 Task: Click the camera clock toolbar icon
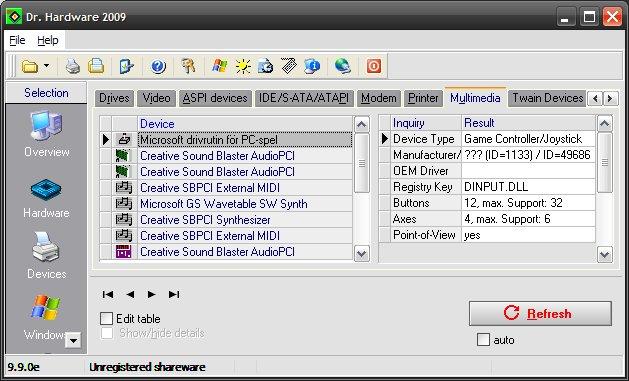tap(265, 66)
